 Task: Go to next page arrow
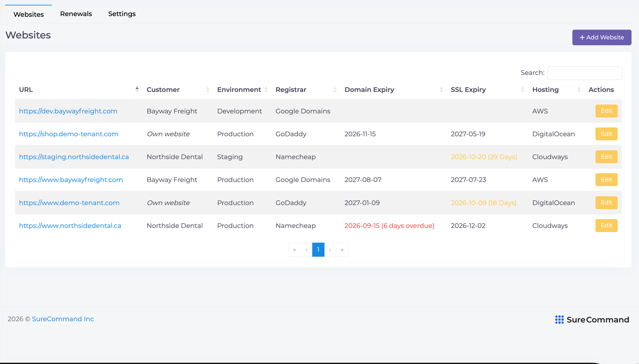(330, 249)
